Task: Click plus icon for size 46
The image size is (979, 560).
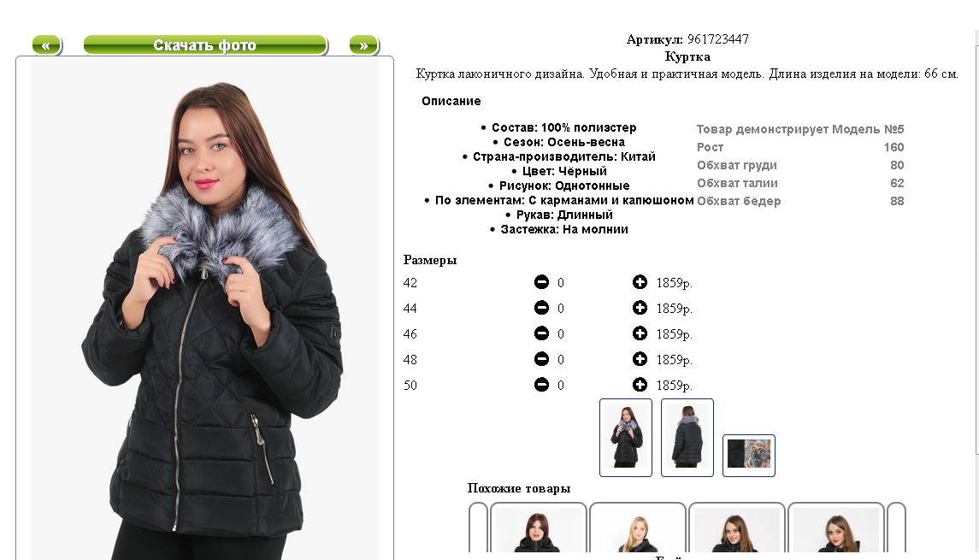Action: pos(640,333)
